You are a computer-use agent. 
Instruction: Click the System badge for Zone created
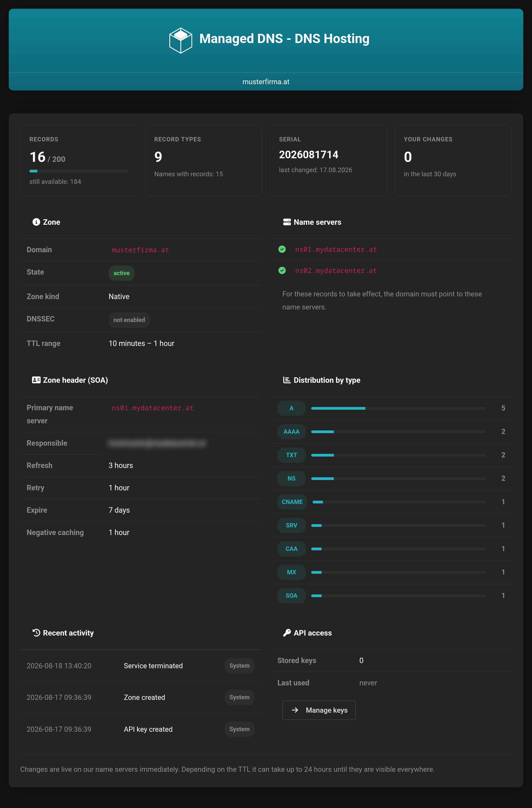coord(240,697)
